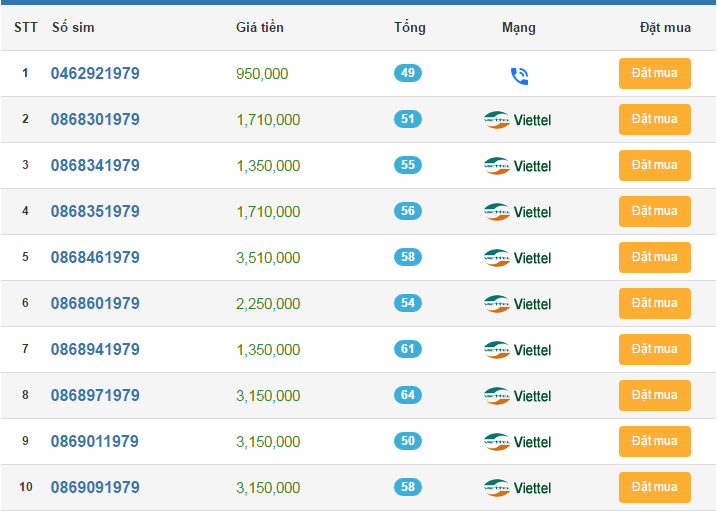Open SIM number 0868301979 link
The image size is (718, 512).
point(95,120)
